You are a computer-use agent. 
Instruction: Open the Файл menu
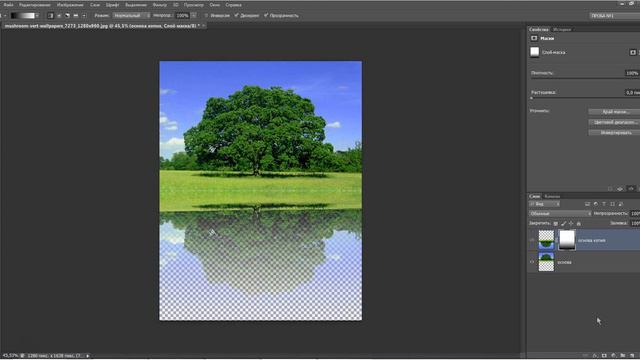tap(8, 5)
